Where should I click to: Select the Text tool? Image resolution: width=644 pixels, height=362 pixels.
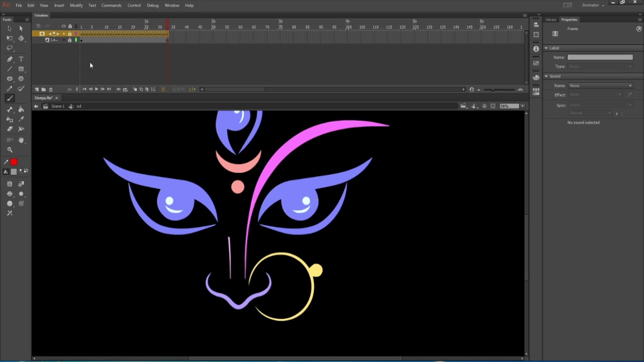[x=21, y=59]
